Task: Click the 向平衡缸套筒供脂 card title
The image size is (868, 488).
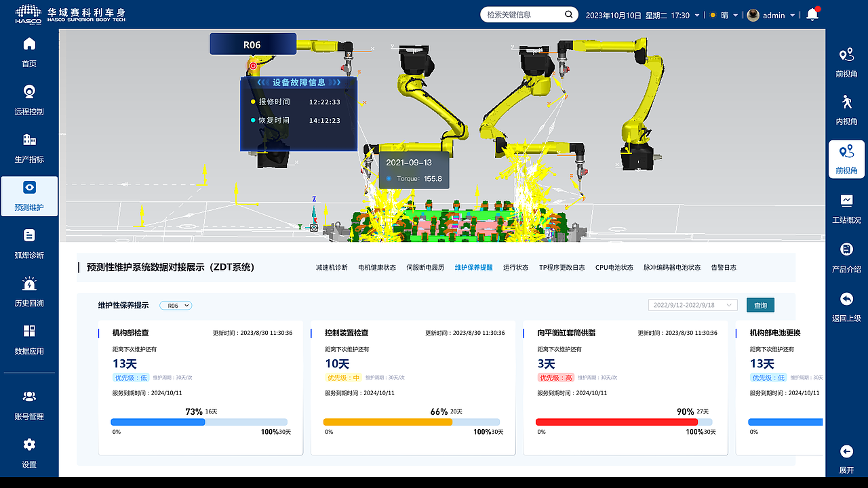Action: coord(566,333)
